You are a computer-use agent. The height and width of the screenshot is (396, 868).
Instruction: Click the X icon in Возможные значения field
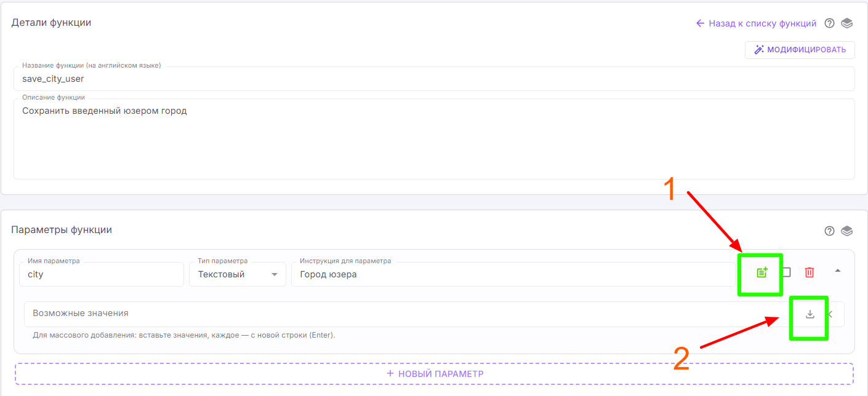(x=830, y=314)
